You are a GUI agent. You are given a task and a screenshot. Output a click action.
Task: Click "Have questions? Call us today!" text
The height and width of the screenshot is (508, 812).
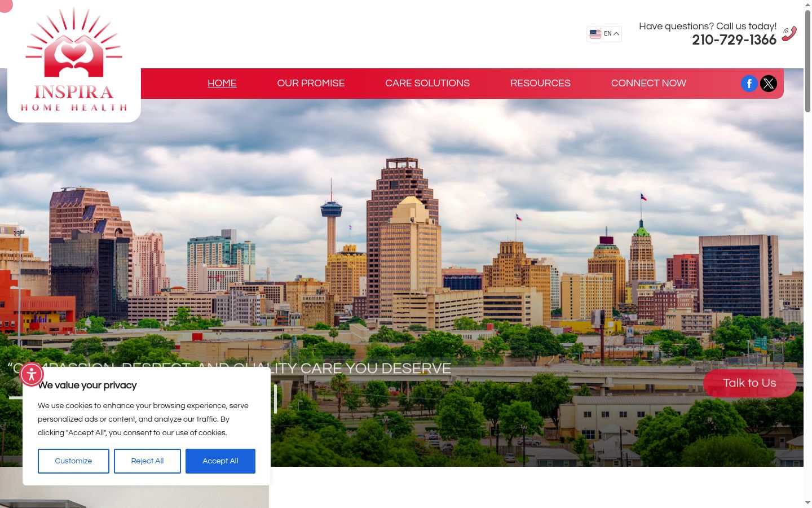(x=708, y=26)
